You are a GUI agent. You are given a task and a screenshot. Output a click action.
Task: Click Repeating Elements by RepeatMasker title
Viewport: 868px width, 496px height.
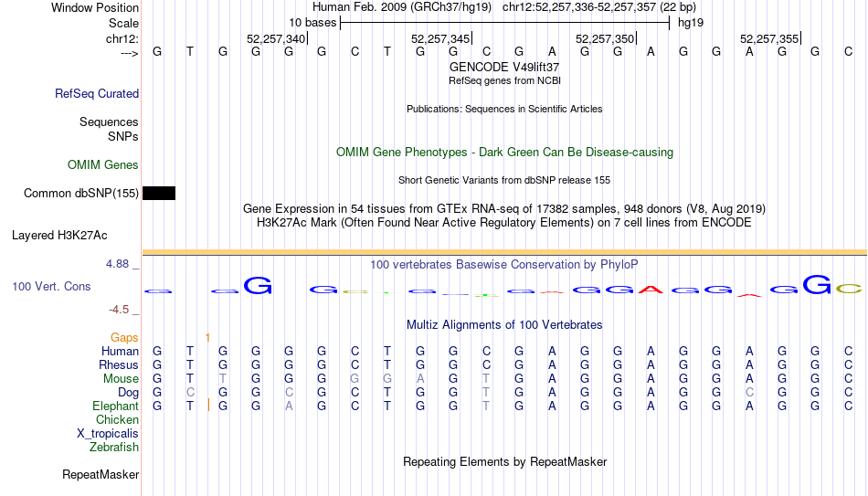tap(505, 461)
